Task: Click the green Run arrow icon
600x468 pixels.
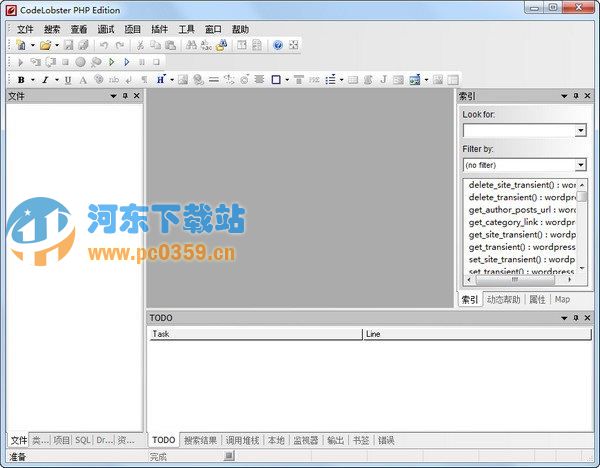Action: (x=111, y=62)
